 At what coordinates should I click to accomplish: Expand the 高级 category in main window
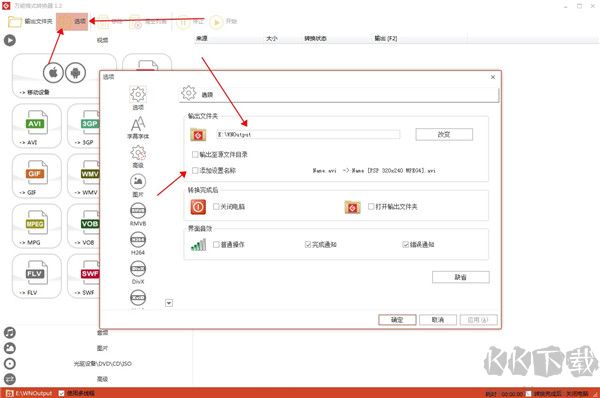tap(102, 379)
